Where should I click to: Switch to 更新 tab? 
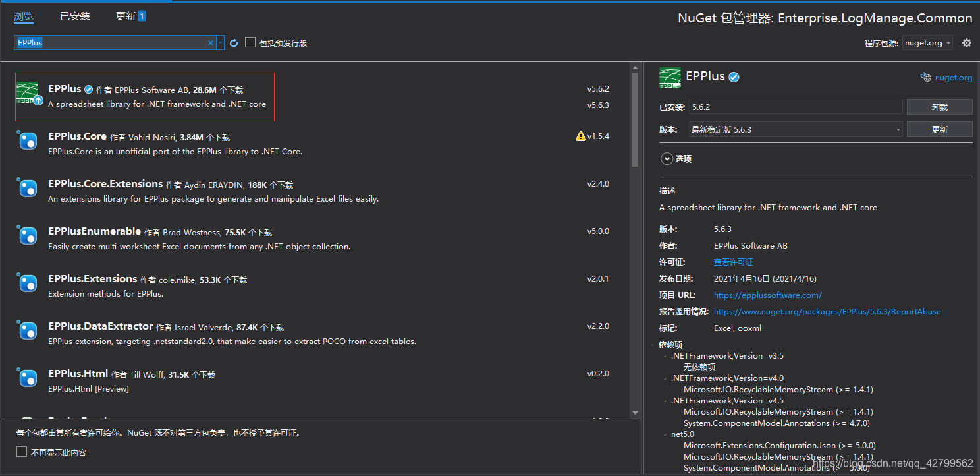point(126,16)
